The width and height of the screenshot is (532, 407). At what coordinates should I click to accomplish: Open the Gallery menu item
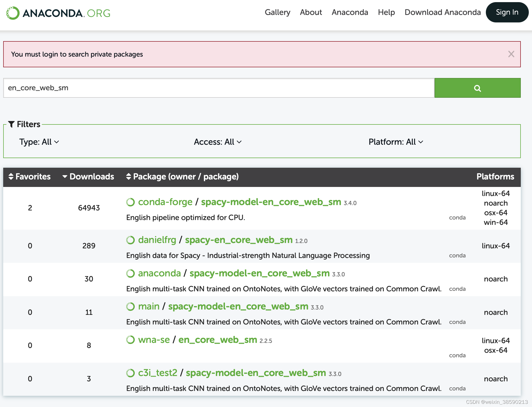pyautogui.click(x=278, y=12)
